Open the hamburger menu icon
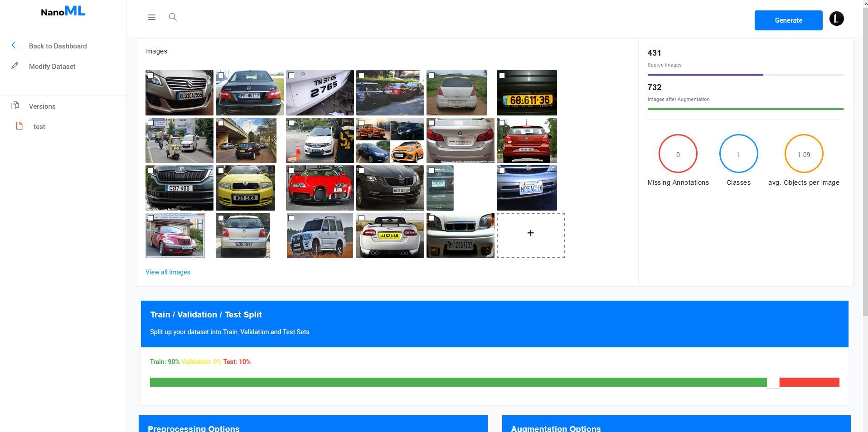The width and height of the screenshot is (868, 432). (151, 17)
